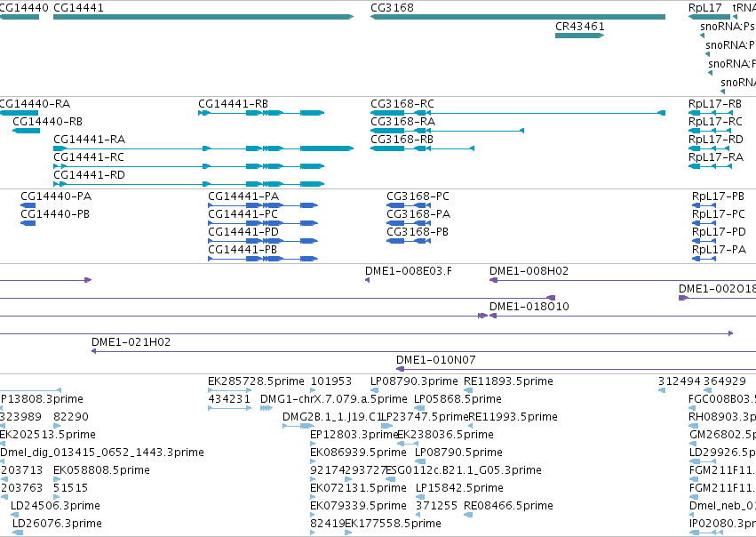Select protein CG14441-PB
The width and height of the screenshot is (756, 537).
[263, 259]
